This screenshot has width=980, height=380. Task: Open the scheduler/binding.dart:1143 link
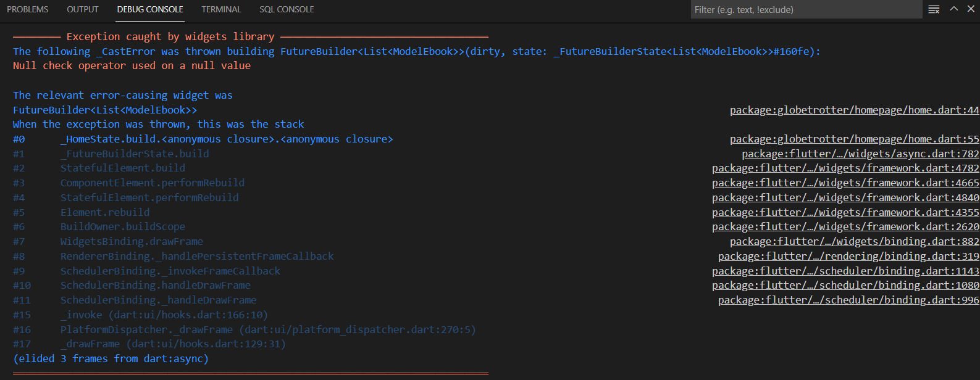pos(845,271)
